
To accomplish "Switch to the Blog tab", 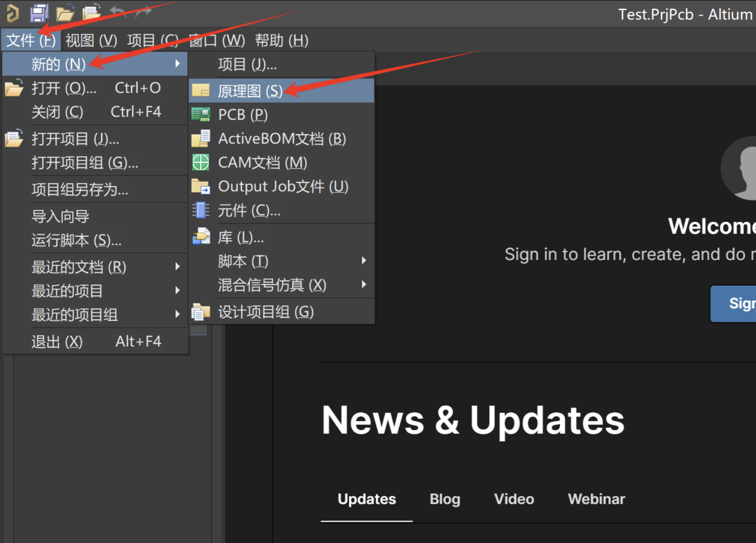I will [x=445, y=499].
